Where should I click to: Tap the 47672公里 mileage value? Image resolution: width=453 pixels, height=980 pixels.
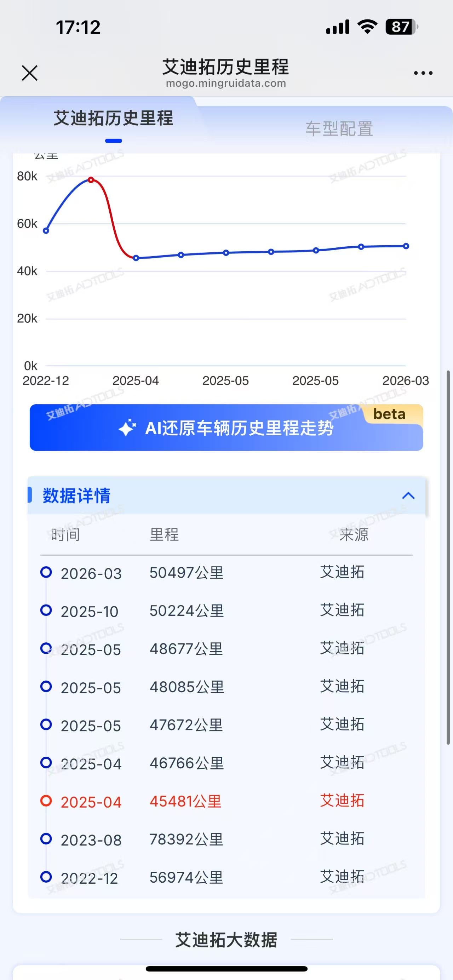pos(187,725)
